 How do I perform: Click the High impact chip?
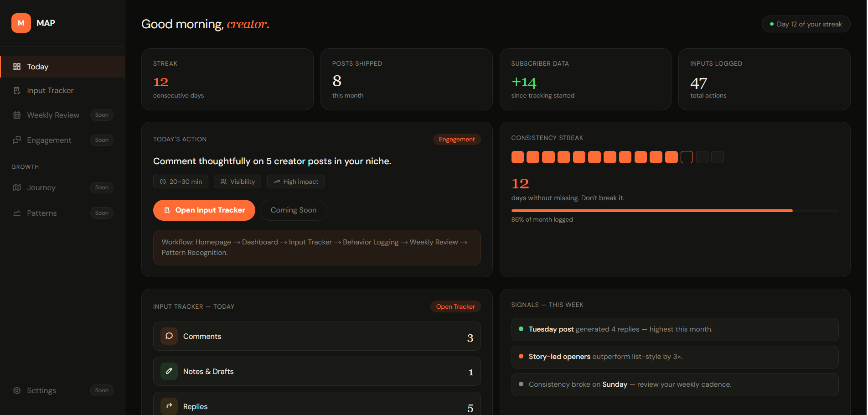(296, 182)
